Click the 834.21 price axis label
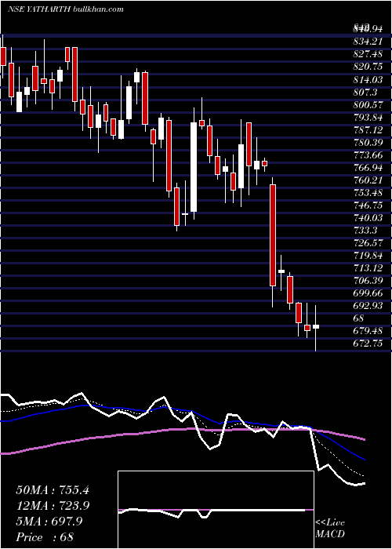 click(x=368, y=42)
